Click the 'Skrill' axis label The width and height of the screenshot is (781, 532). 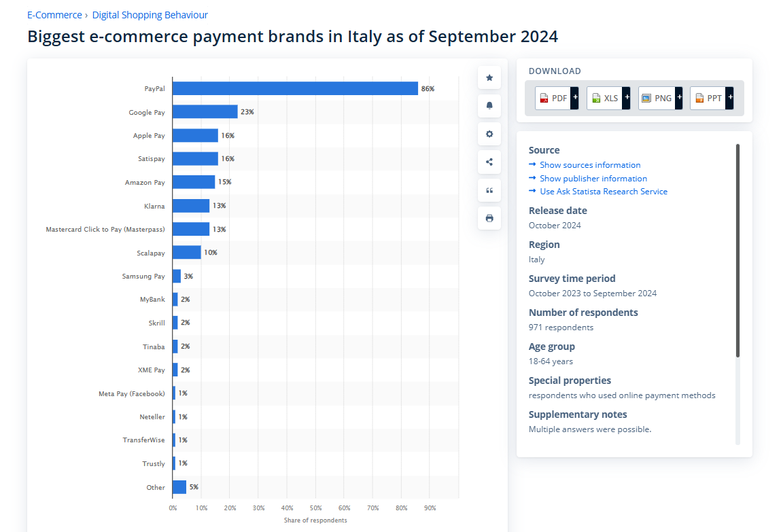click(156, 323)
